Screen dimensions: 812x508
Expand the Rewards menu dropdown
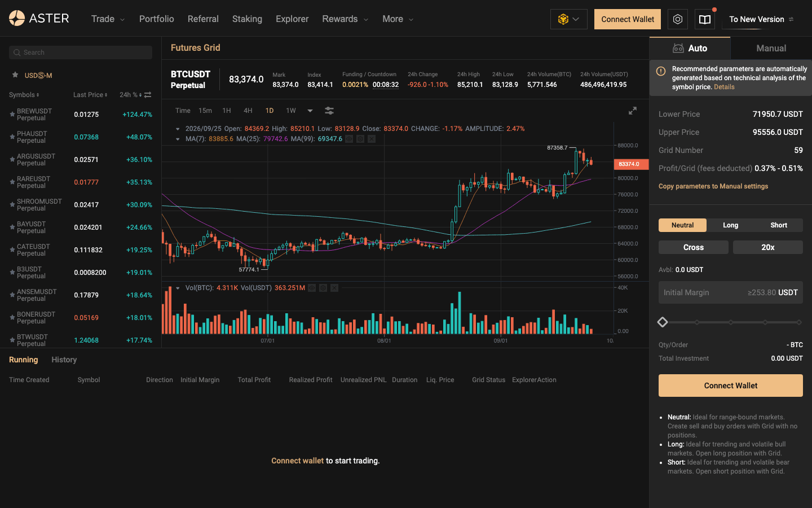pos(345,19)
